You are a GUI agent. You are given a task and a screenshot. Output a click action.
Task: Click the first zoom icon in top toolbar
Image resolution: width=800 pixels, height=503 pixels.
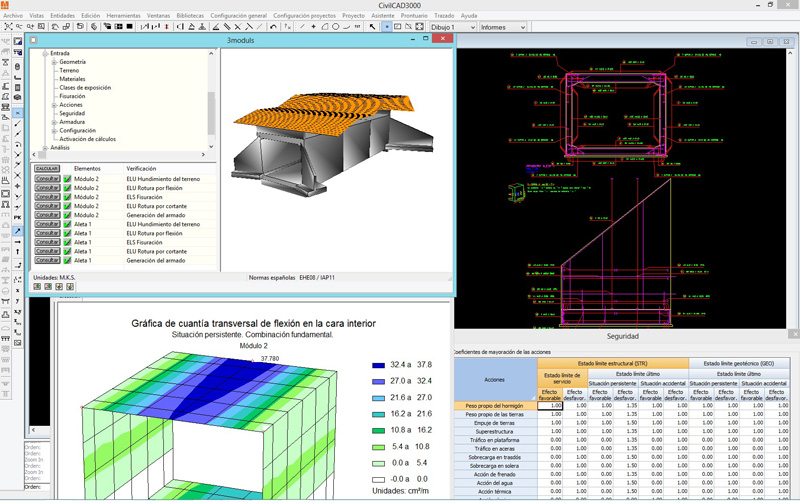point(8,27)
